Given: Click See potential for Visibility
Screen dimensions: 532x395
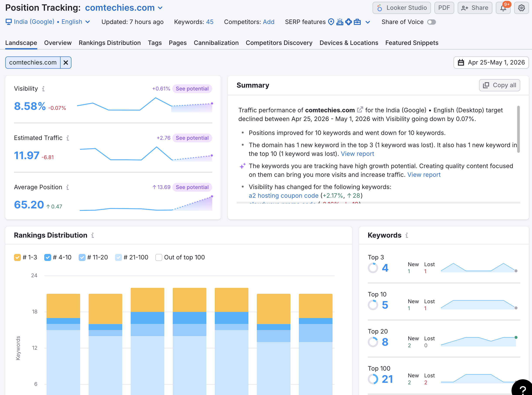Looking at the screenshot, I should tap(192, 89).
